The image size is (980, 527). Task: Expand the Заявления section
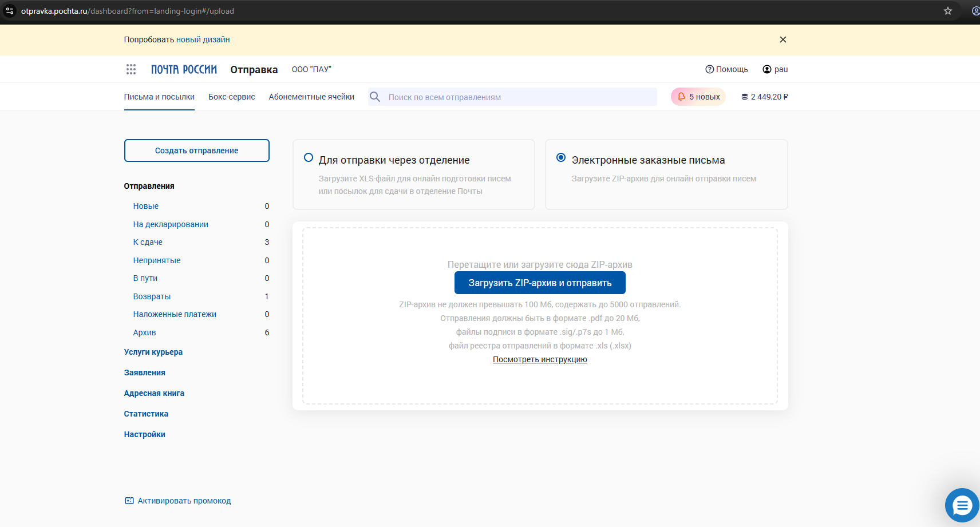(x=145, y=373)
